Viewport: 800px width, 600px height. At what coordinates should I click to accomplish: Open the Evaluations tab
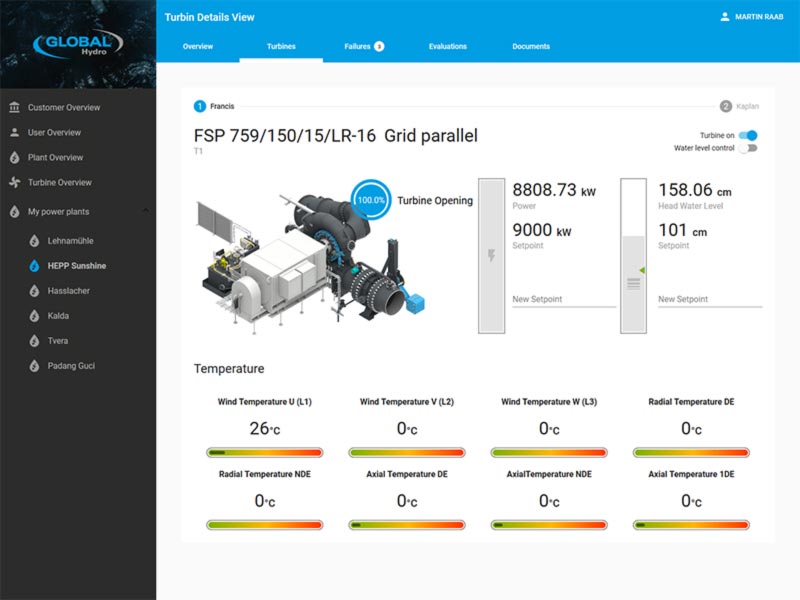pyautogui.click(x=448, y=46)
